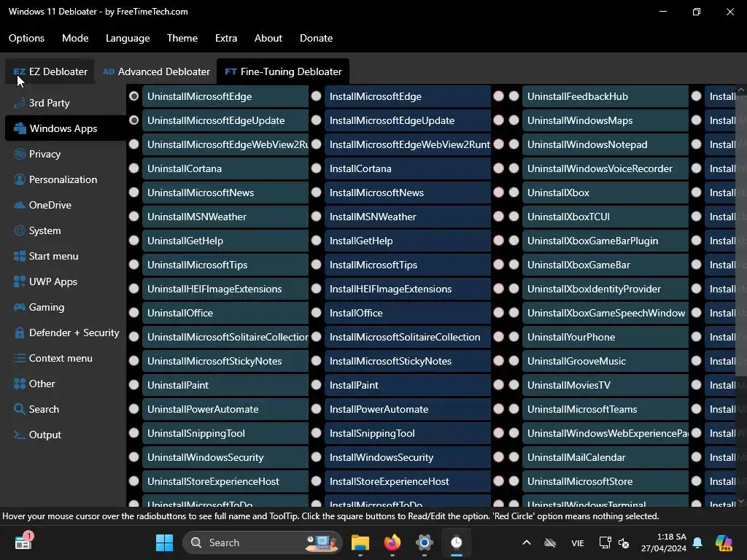Click the Copilot preview icon

[x=724, y=542]
